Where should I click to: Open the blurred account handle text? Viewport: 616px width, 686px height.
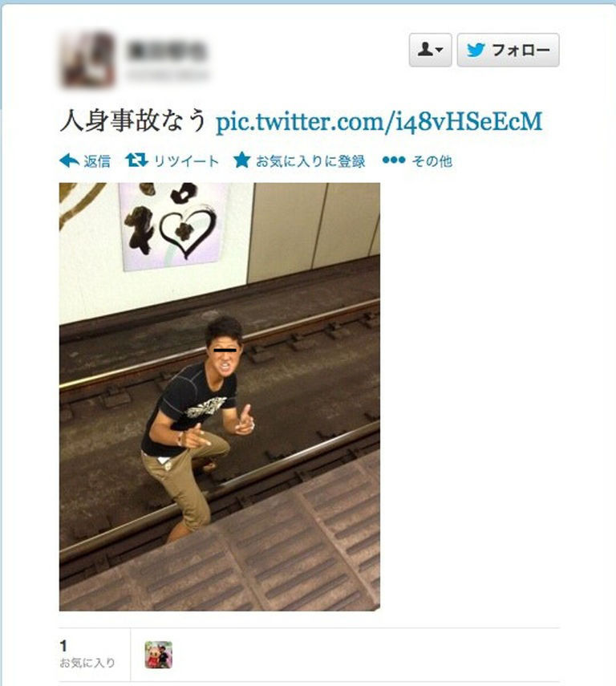[167, 75]
